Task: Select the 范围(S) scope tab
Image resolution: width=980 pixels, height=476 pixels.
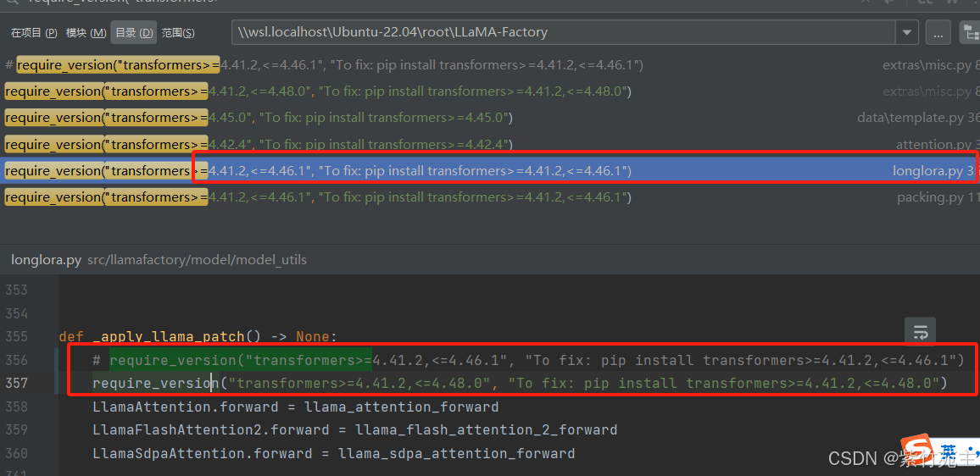Action: 178,32
